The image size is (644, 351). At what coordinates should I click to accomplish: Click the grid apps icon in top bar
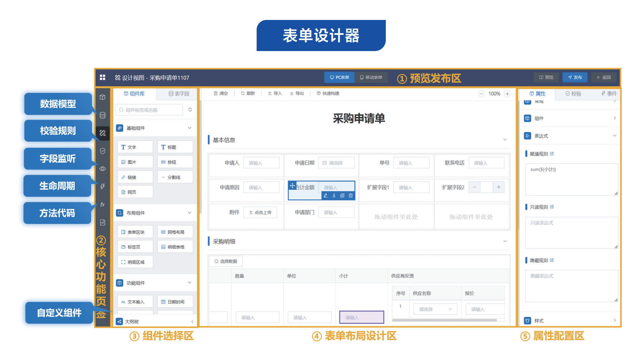pyautogui.click(x=102, y=77)
